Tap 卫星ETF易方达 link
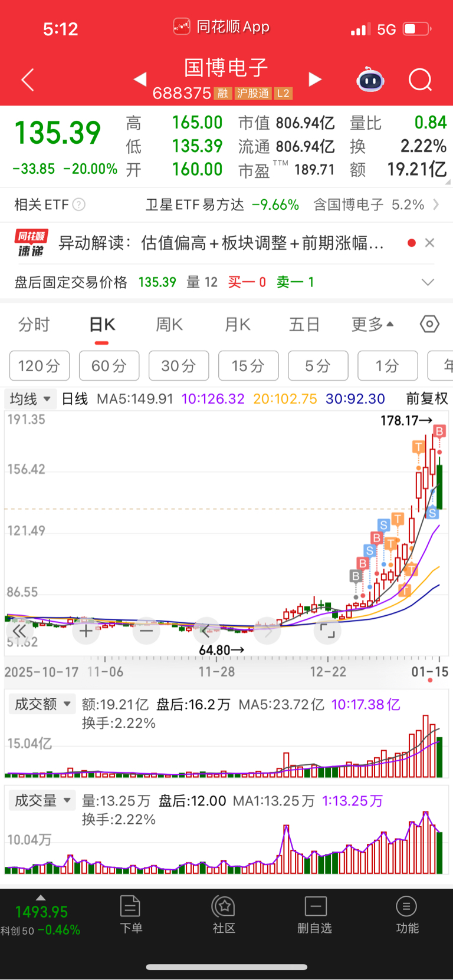453x980 pixels. pyautogui.click(x=195, y=204)
